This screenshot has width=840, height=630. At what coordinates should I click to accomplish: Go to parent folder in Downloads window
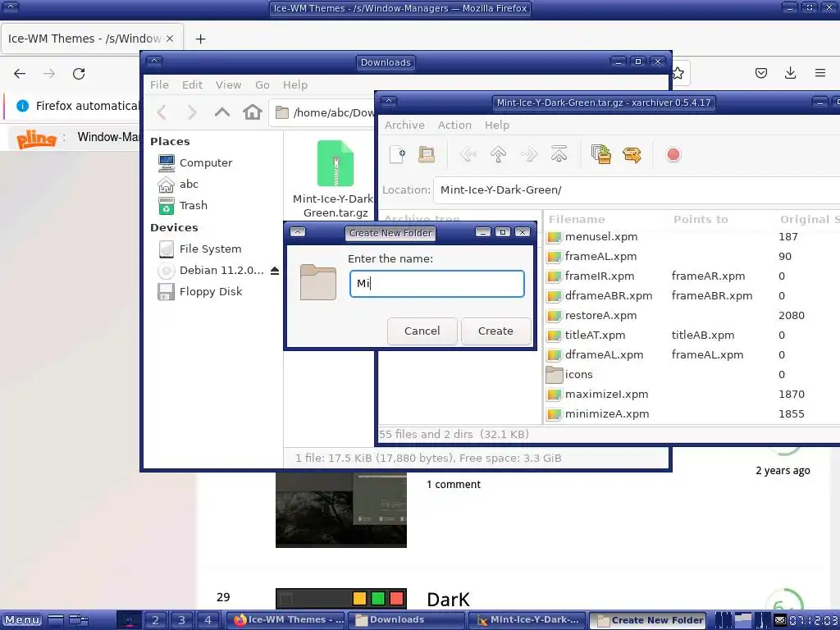click(221, 112)
